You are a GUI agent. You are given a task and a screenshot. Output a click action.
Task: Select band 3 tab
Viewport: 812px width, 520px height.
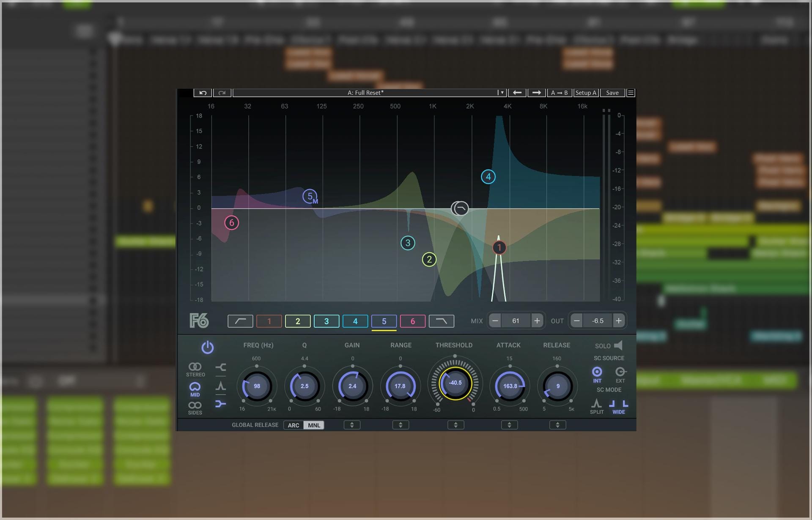326,321
